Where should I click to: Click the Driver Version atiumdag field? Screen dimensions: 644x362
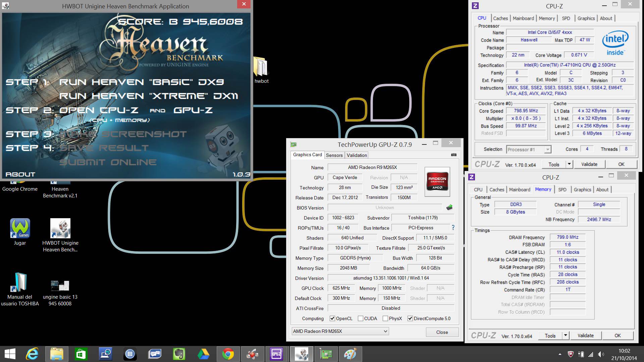(x=391, y=278)
